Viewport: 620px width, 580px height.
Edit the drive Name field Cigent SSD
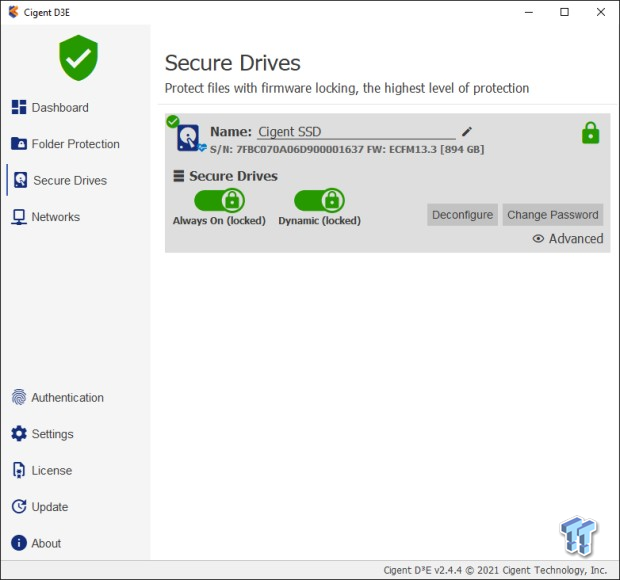point(357,132)
